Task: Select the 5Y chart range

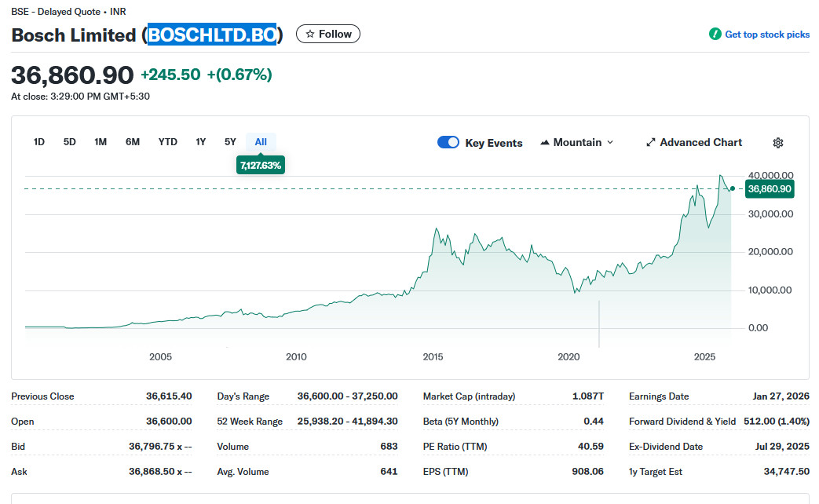Action: point(230,142)
